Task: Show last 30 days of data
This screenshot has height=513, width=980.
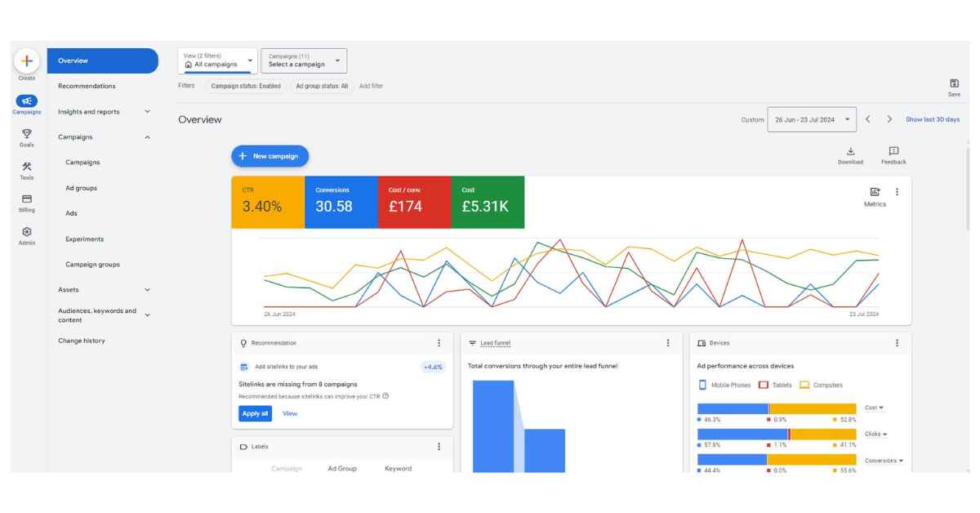Action: coord(931,119)
